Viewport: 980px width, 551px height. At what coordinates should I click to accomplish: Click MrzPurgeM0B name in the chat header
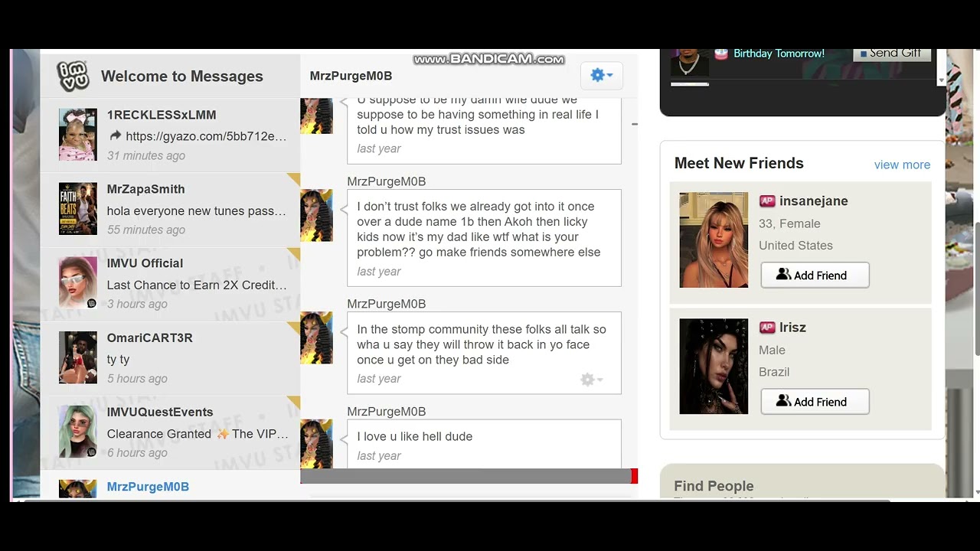point(351,76)
